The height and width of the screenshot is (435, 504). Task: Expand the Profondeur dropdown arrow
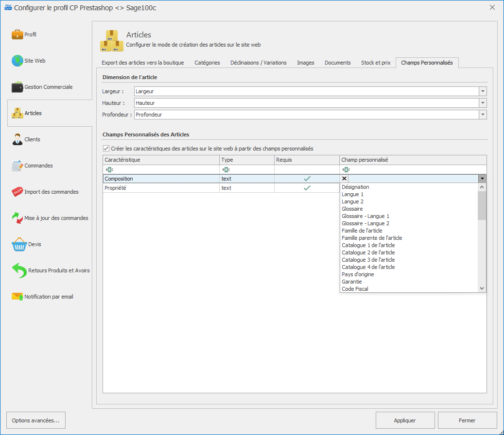tap(483, 115)
